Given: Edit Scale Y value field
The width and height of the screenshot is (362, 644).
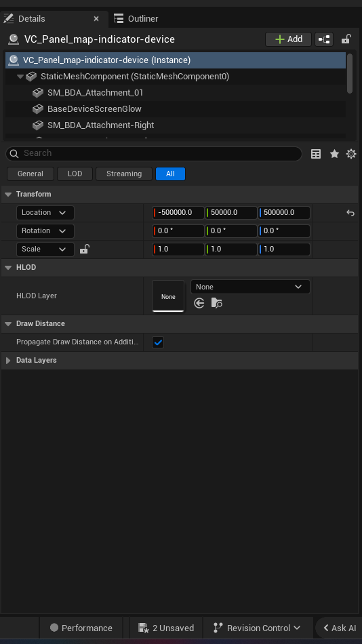Looking at the screenshot, I should tap(231, 249).
